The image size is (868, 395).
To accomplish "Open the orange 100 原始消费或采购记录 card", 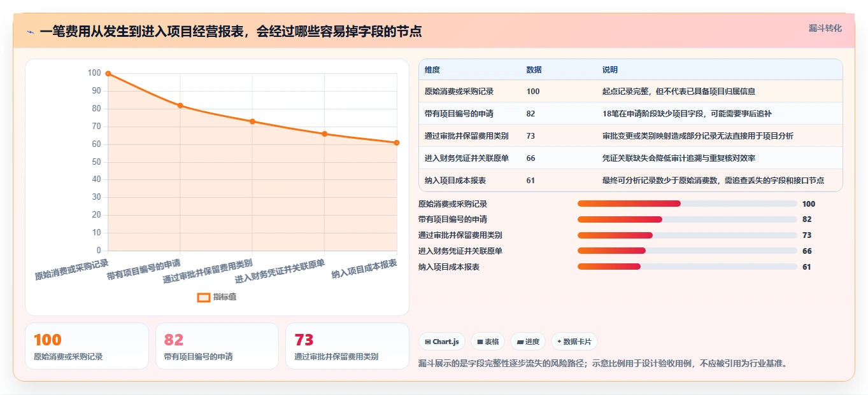I will coord(87,346).
